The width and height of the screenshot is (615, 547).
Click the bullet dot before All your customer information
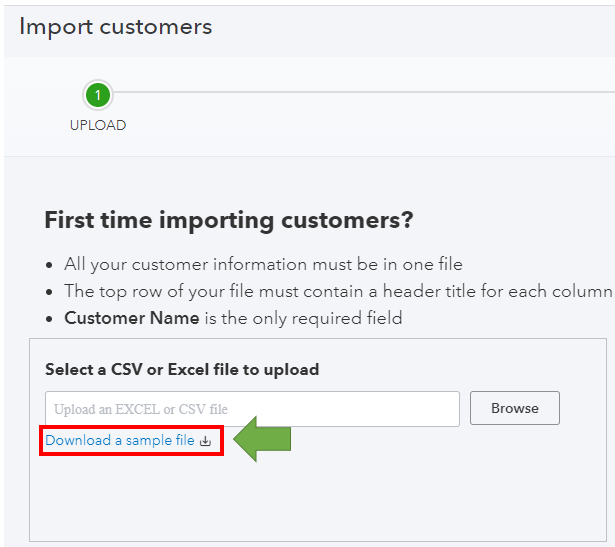pos(51,265)
